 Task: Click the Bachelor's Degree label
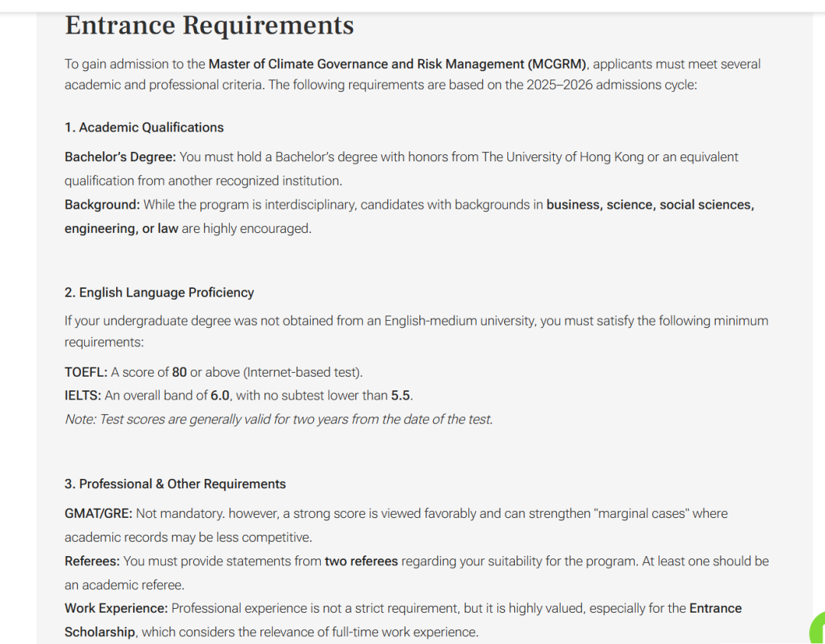point(120,157)
